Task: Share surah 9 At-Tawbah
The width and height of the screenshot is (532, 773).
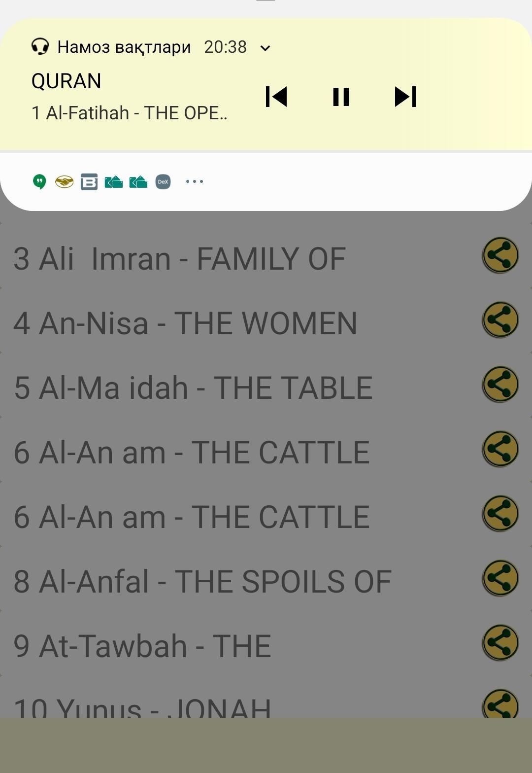Action: (500, 642)
